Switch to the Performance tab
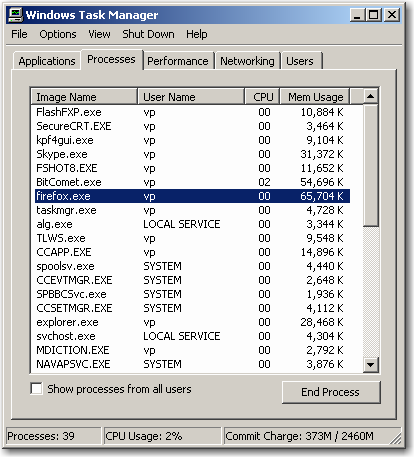The height and width of the screenshot is (457, 414). click(178, 61)
